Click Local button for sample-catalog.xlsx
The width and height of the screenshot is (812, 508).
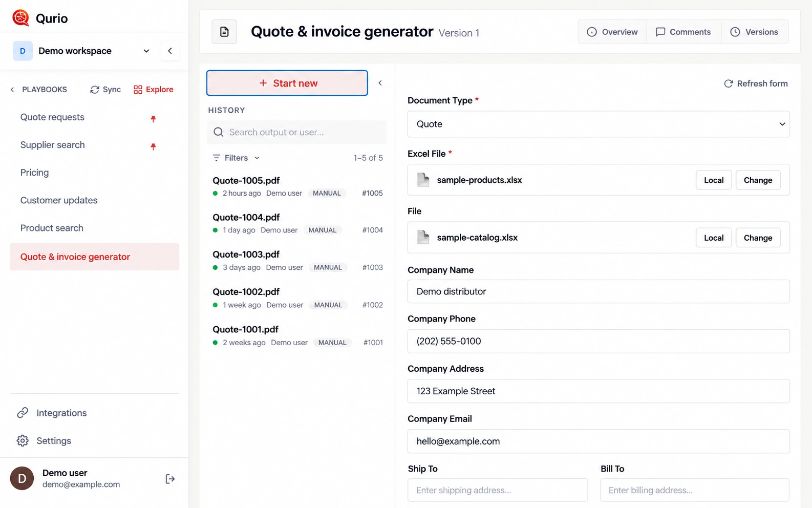pos(714,238)
